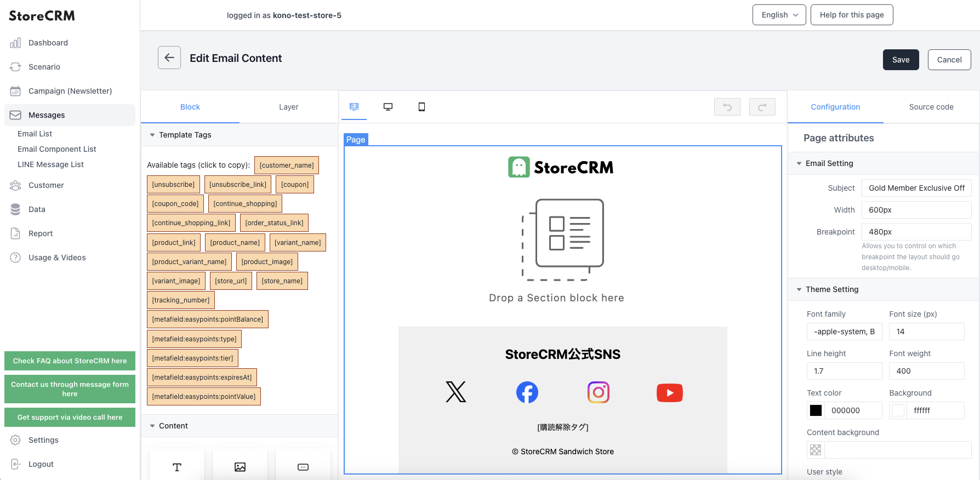Click the Messages envelope icon

(15, 115)
